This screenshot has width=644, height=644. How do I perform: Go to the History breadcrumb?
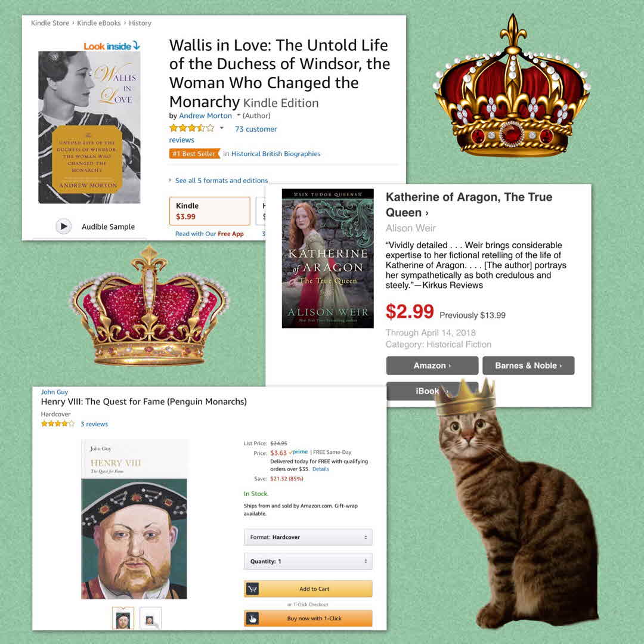pos(140,23)
